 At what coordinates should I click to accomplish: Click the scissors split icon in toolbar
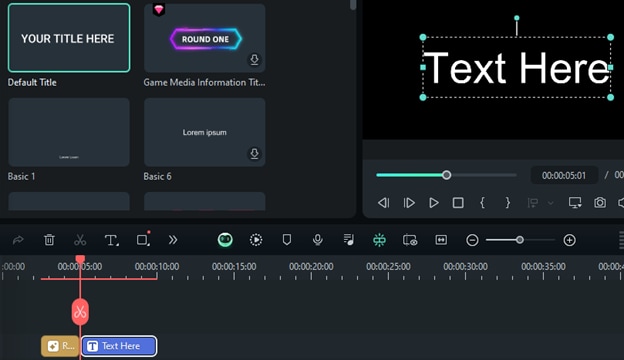click(80, 240)
